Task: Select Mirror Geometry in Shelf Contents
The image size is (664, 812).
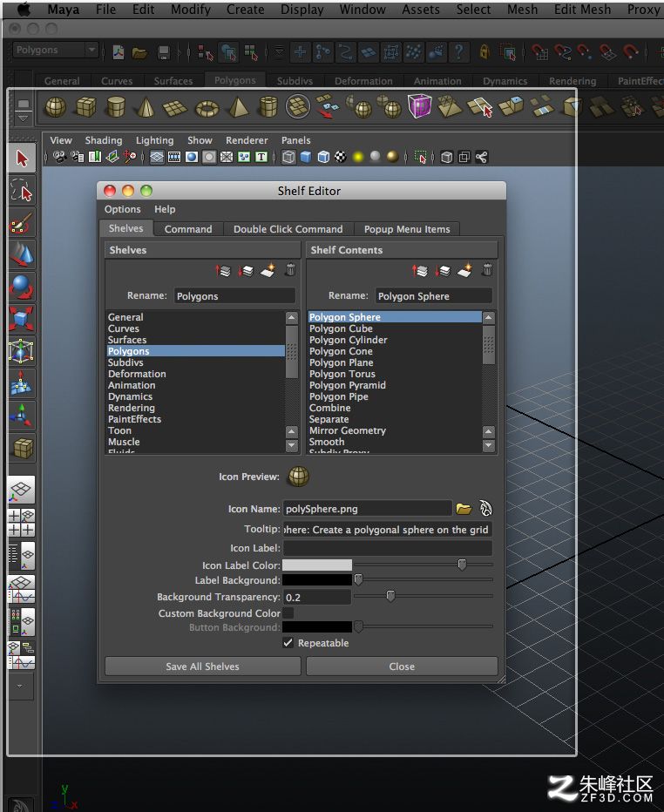Action: tap(348, 430)
